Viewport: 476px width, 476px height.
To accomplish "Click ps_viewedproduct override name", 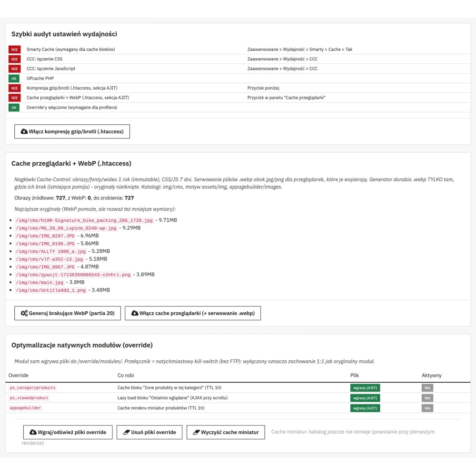I will (x=29, y=397).
